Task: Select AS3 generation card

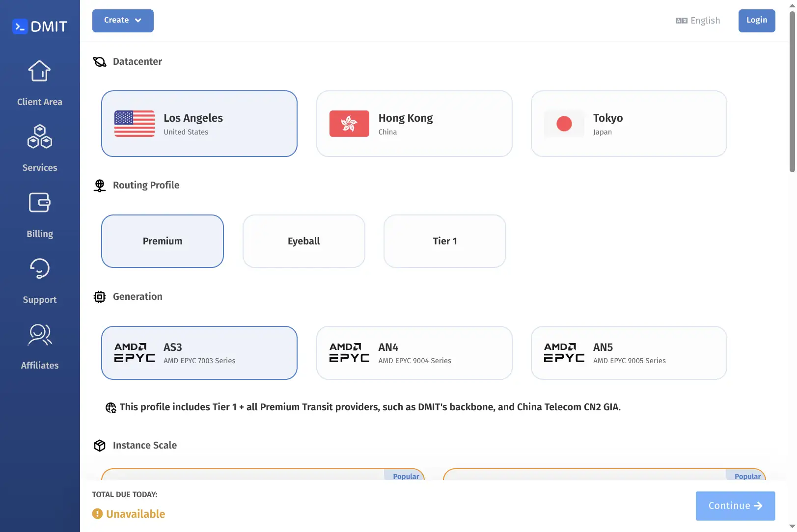Action: [x=199, y=353]
